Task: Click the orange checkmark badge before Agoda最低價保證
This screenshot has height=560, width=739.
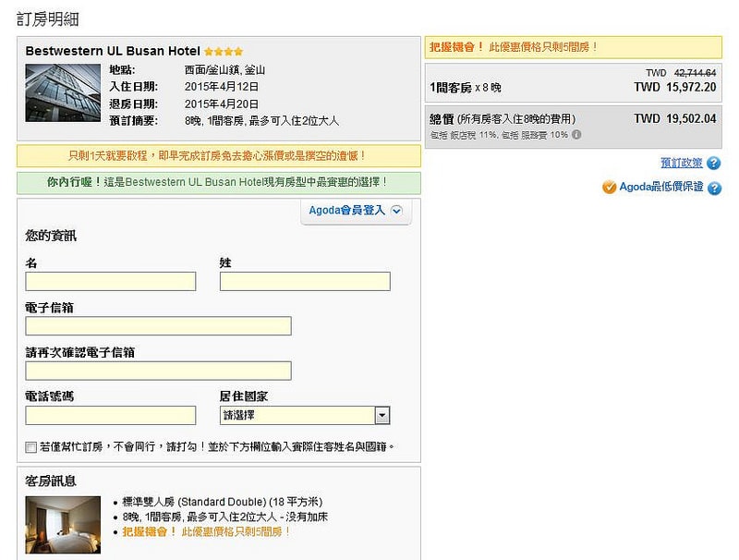Action: tap(607, 186)
